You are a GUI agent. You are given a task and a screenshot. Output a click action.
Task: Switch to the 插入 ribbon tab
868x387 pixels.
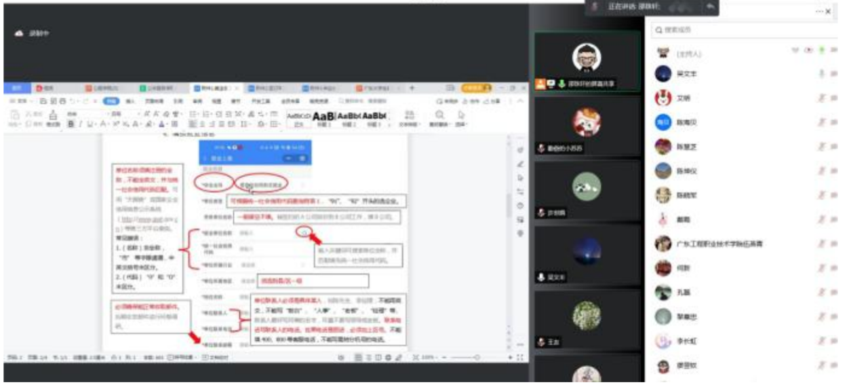[x=130, y=100]
